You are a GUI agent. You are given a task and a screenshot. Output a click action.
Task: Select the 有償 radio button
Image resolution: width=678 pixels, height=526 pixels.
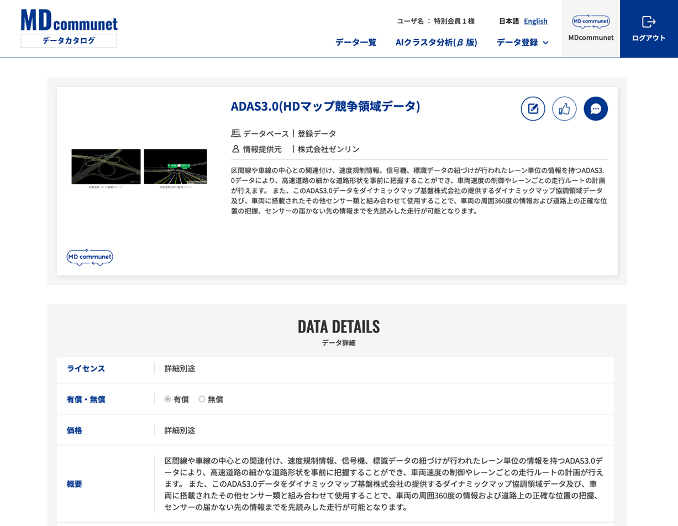168,399
